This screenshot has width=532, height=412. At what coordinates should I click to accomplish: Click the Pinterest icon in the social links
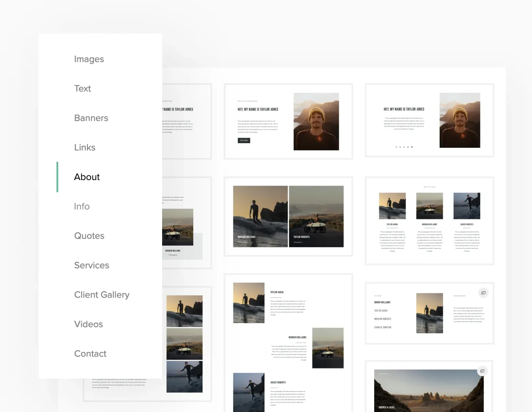(412, 147)
